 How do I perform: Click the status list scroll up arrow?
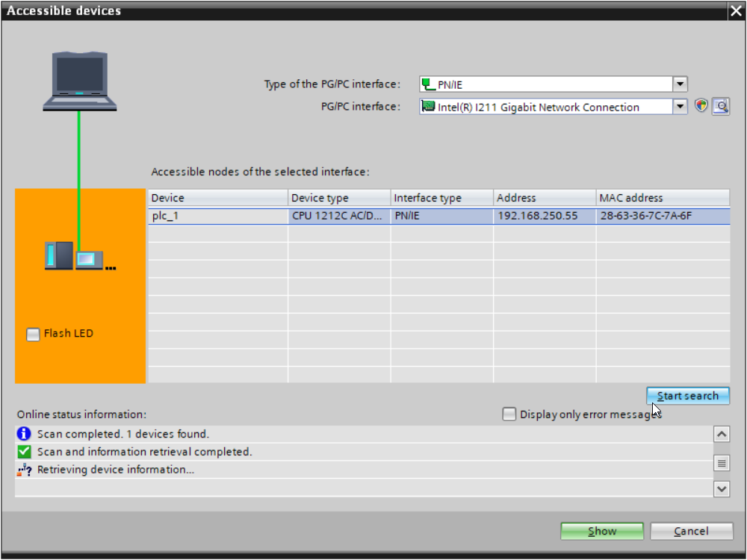point(722,434)
